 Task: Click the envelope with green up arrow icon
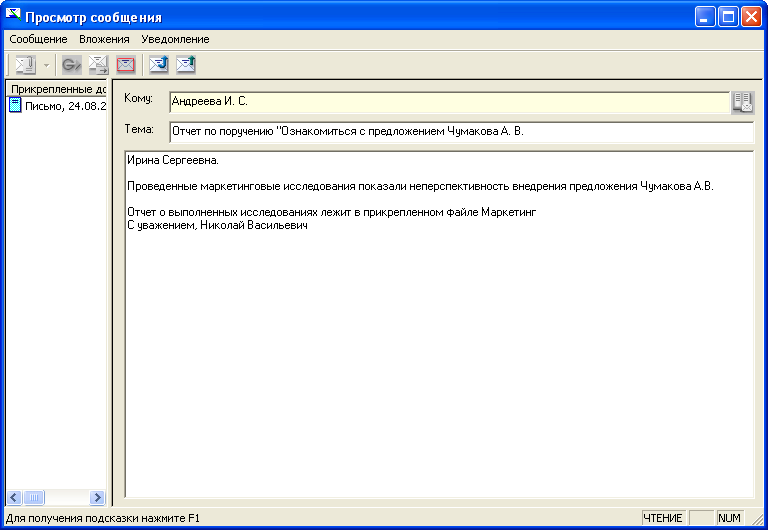coord(186,65)
